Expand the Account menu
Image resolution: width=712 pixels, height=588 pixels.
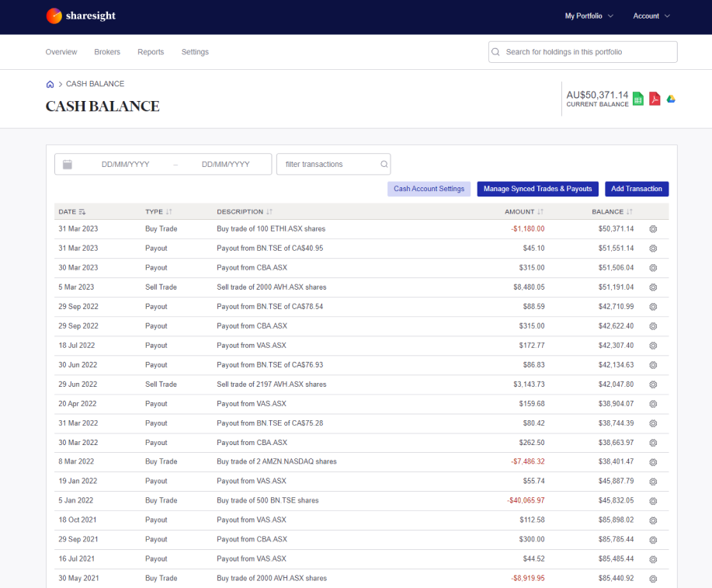pyautogui.click(x=651, y=15)
